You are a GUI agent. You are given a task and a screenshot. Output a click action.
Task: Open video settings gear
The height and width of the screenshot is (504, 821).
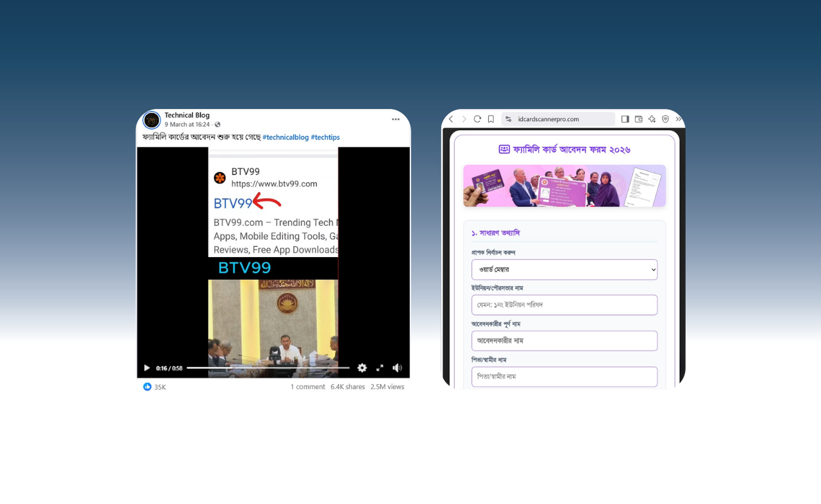pos(362,368)
